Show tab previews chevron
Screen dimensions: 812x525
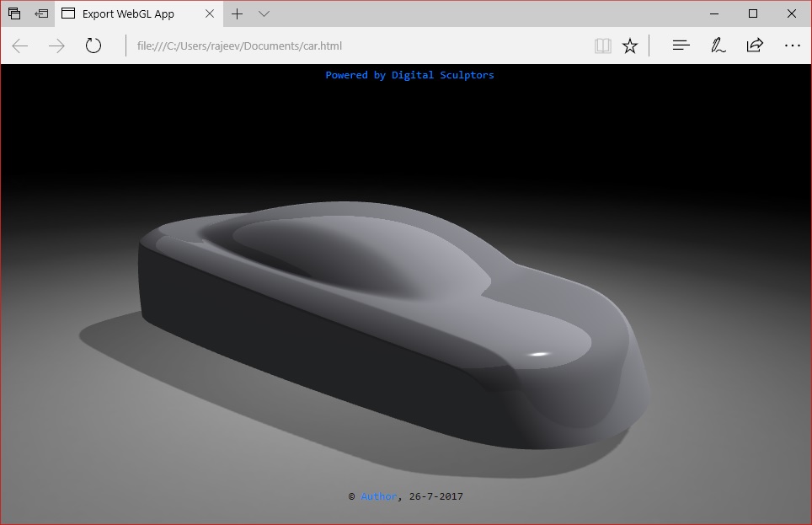point(264,14)
